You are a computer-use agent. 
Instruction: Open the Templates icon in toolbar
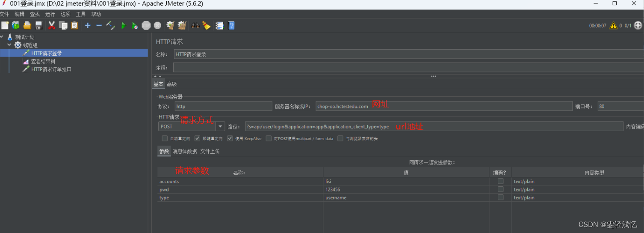tap(16, 25)
